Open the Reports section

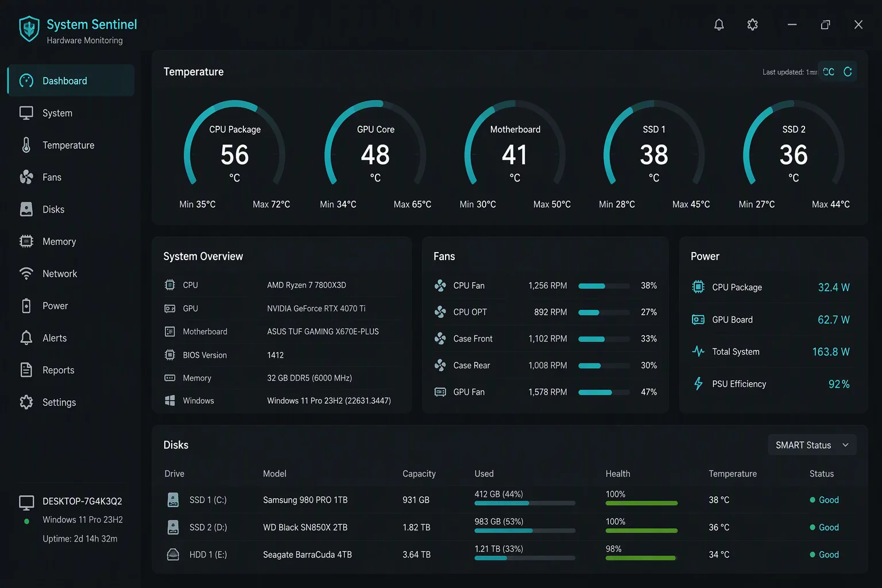pos(71,370)
